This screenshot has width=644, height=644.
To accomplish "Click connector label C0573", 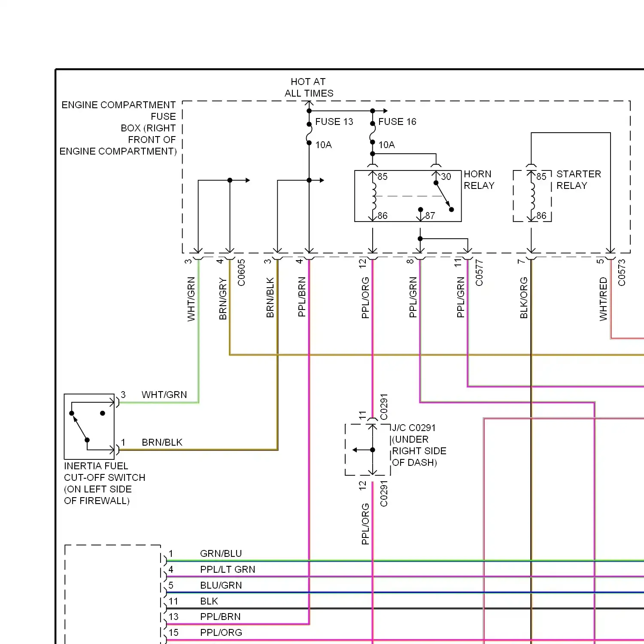I will click(622, 273).
